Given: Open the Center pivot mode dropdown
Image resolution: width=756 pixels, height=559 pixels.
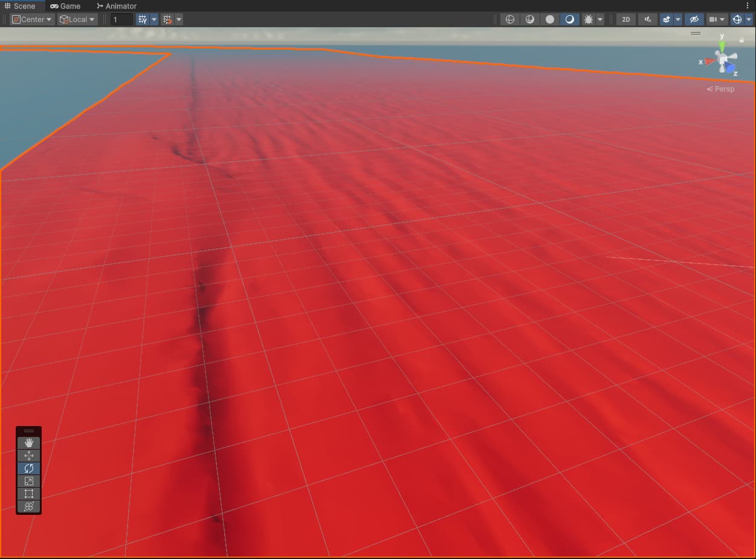Looking at the screenshot, I should click(31, 19).
